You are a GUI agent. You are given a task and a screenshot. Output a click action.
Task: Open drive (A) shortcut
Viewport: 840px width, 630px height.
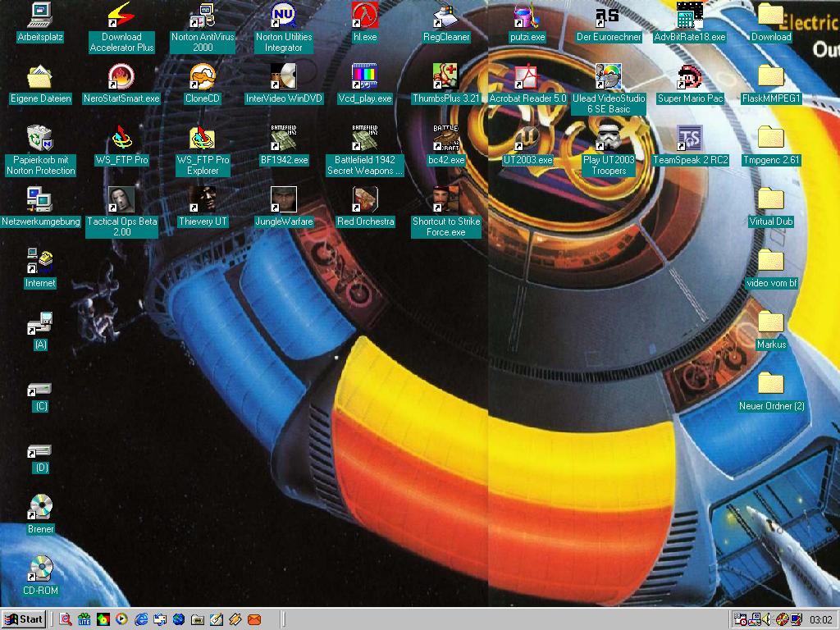click(x=40, y=331)
